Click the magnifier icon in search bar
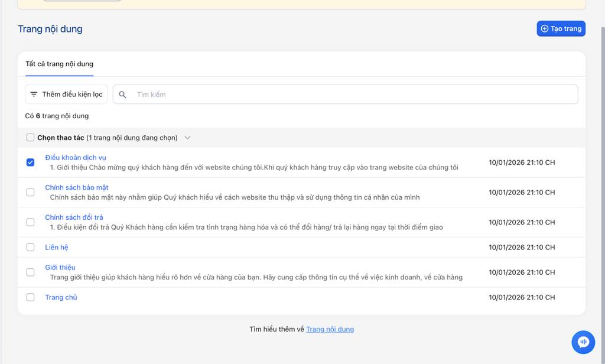This screenshot has height=364, width=605. click(x=122, y=95)
